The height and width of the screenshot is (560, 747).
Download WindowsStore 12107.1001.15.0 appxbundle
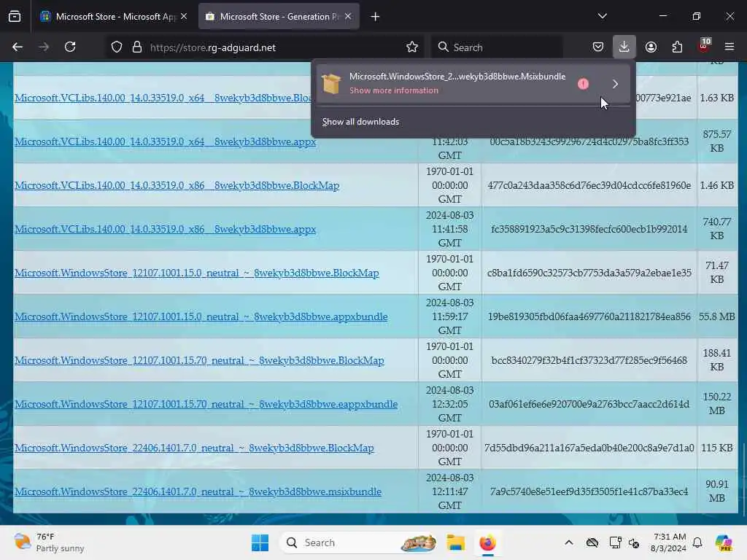(201, 317)
